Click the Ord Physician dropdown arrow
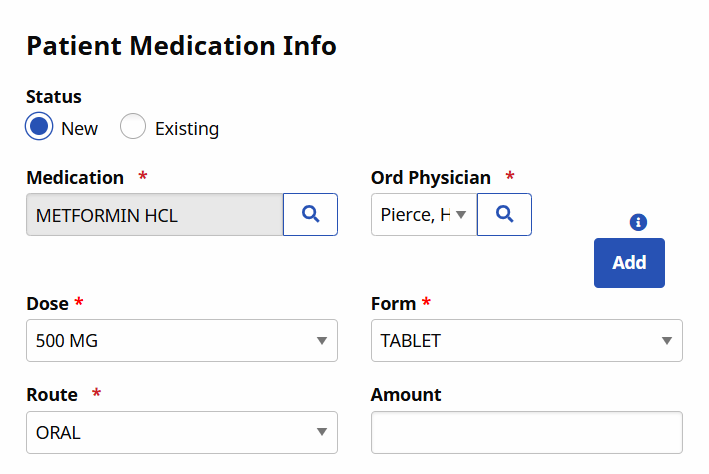This screenshot has width=709, height=474. (461, 214)
